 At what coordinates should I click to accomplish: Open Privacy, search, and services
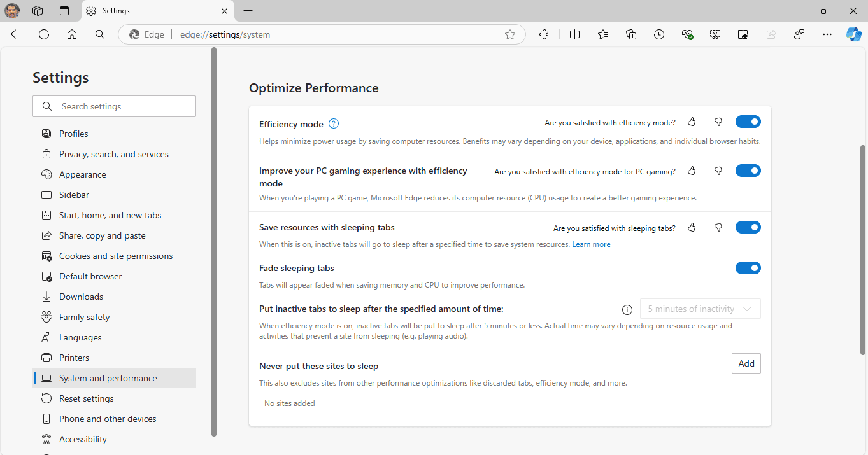pyautogui.click(x=114, y=154)
